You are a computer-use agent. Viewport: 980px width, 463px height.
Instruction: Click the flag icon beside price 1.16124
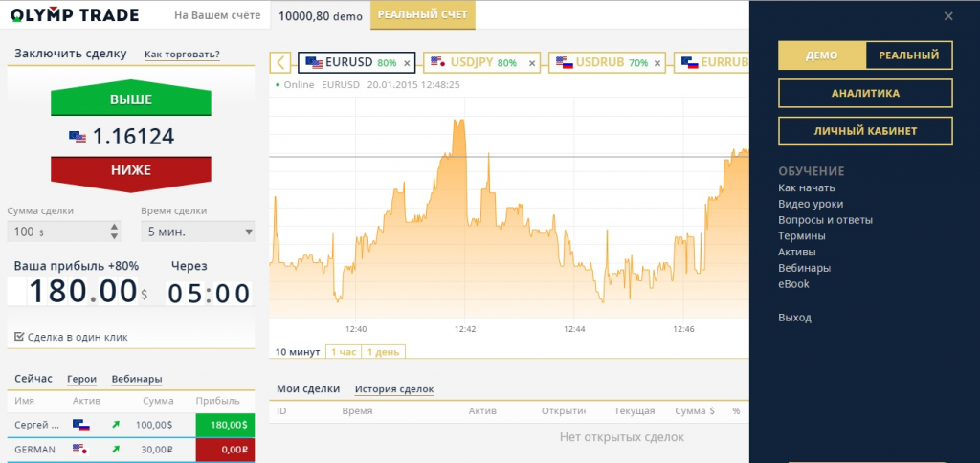(78, 137)
